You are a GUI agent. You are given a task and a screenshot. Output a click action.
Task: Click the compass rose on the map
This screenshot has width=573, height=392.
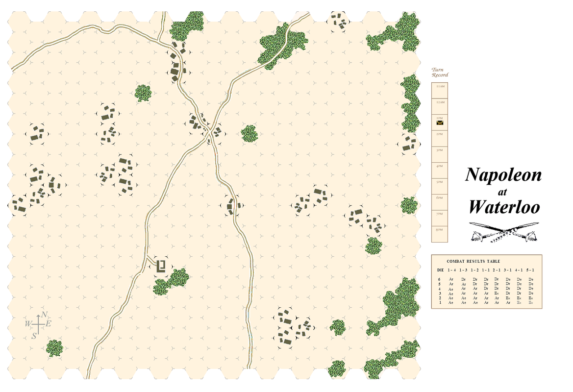point(38,324)
